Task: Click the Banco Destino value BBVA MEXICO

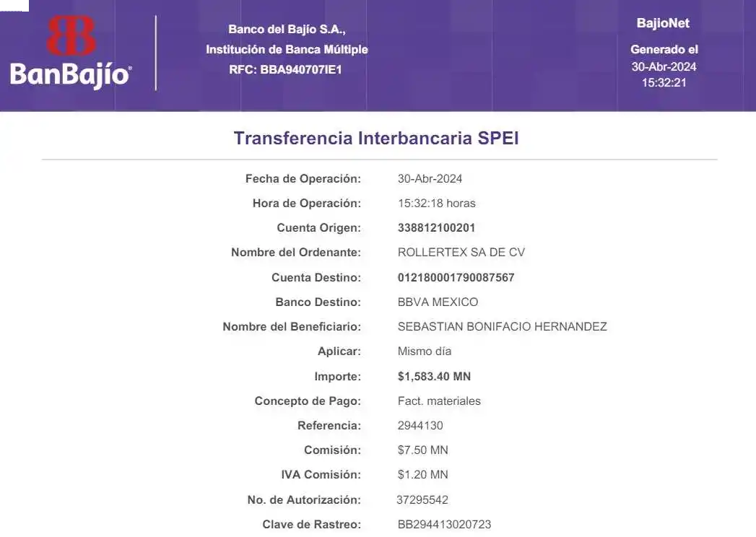Action: coord(438,302)
